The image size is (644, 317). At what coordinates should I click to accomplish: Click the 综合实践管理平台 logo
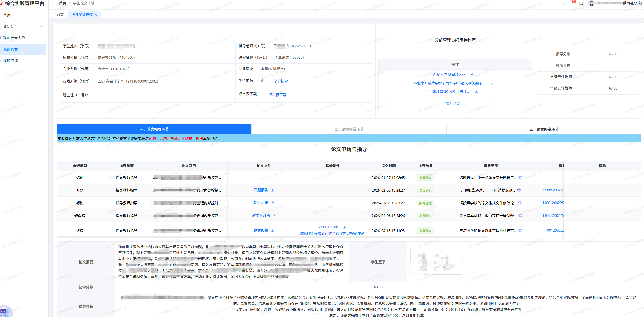pyautogui.click(x=22, y=3)
